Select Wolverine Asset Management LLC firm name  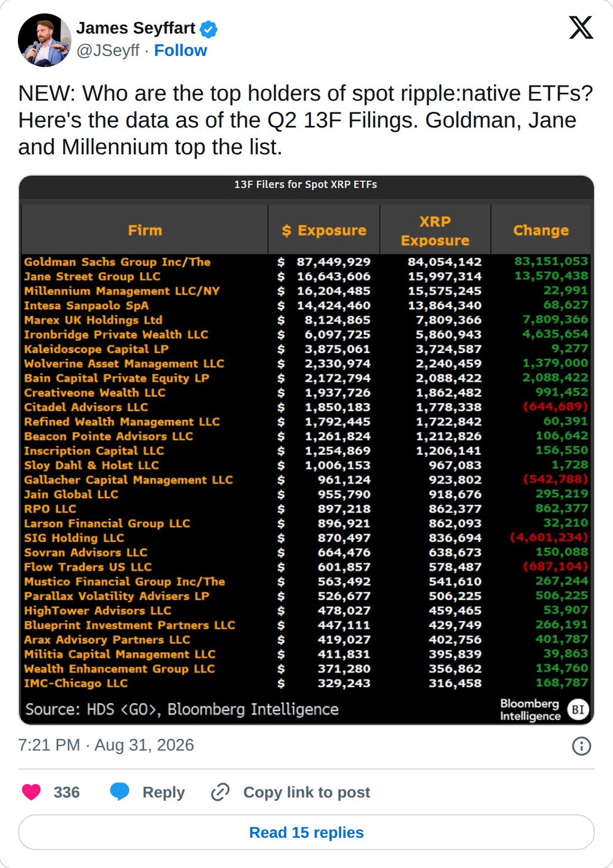124,364
